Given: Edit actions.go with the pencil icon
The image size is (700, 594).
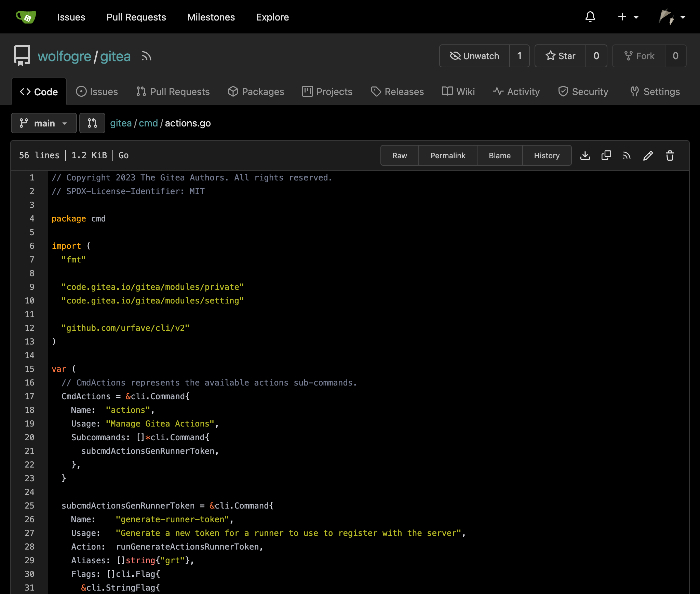Looking at the screenshot, I should [x=648, y=156].
